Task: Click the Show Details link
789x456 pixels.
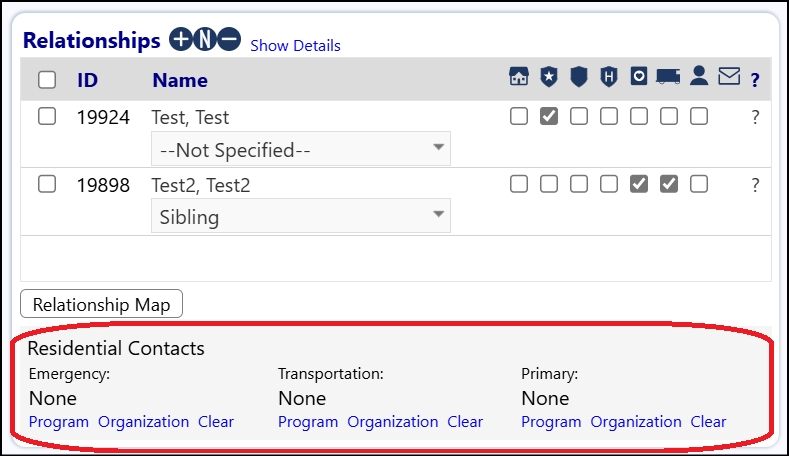Action: (x=295, y=46)
